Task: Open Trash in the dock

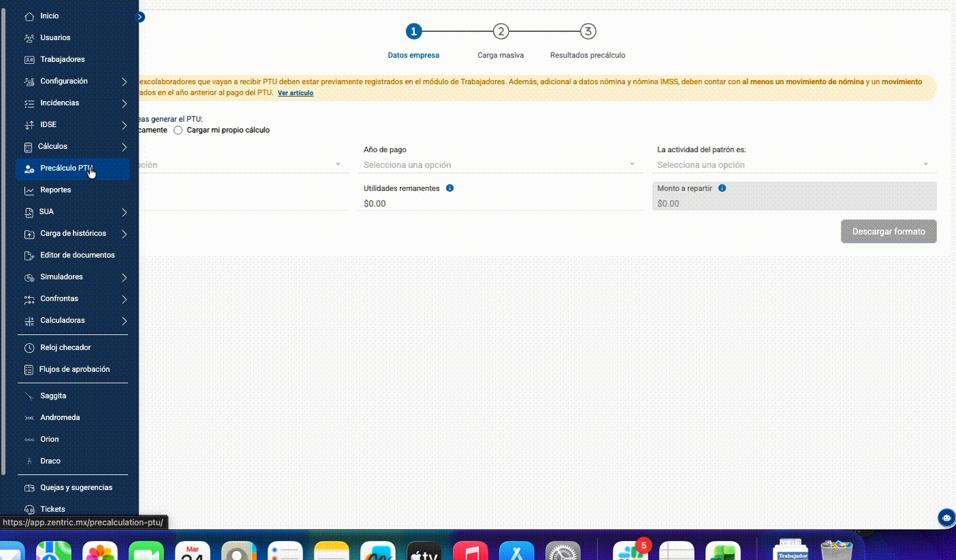Action: [836, 550]
